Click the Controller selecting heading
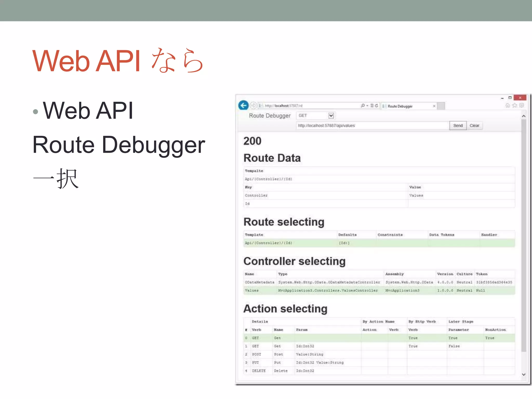 click(x=295, y=261)
